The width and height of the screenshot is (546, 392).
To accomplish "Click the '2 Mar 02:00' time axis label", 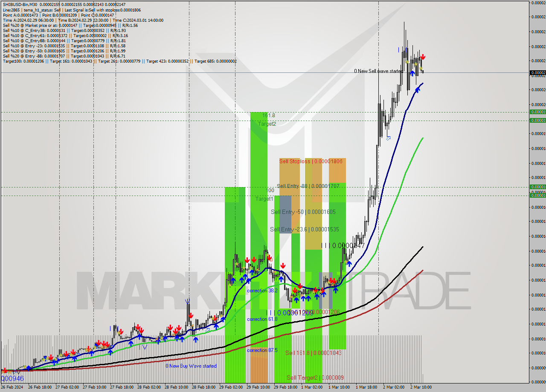I will coord(394,387).
